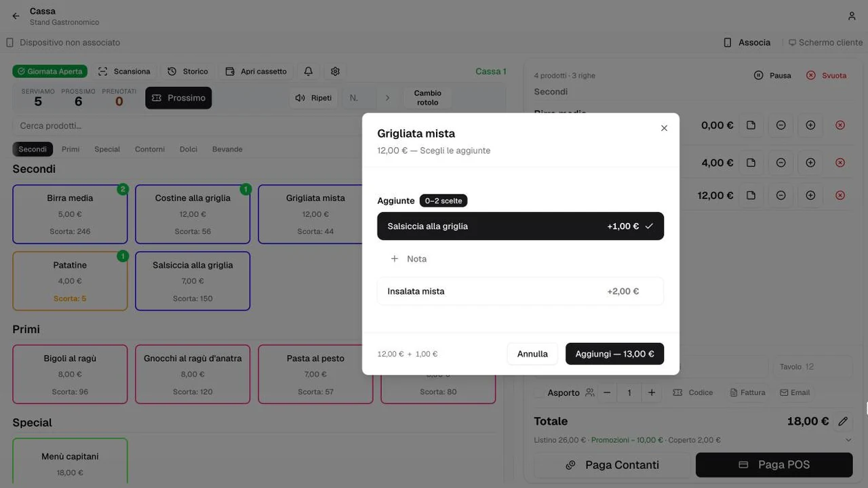Click the chevron next to the N. field
Viewport: 868px width, 488px height.
[x=387, y=98]
